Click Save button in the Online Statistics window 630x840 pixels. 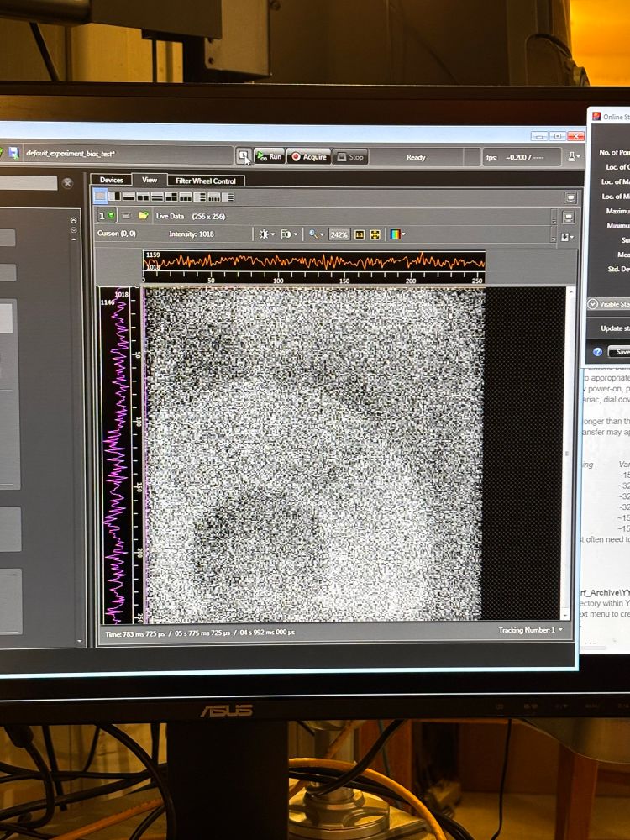click(621, 351)
